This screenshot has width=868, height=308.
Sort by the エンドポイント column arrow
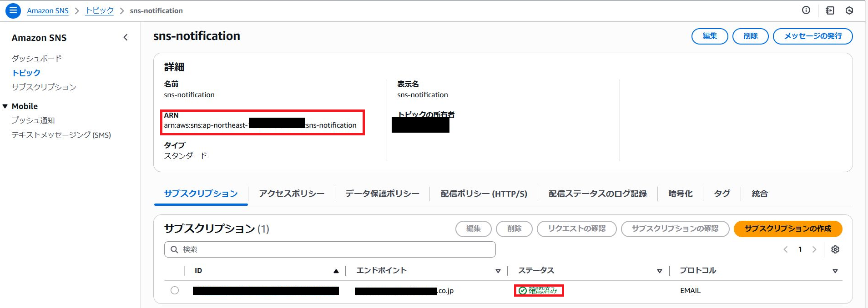coord(498,271)
